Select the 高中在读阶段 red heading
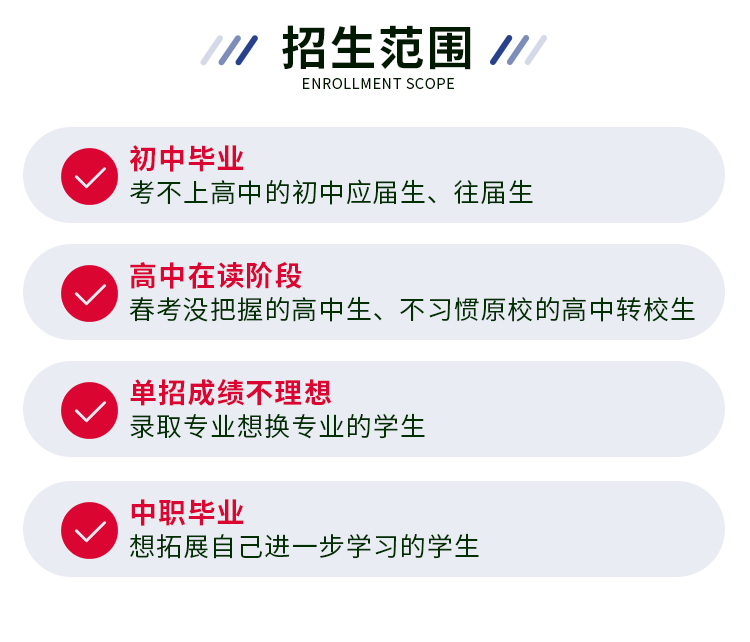 click(216, 276)
